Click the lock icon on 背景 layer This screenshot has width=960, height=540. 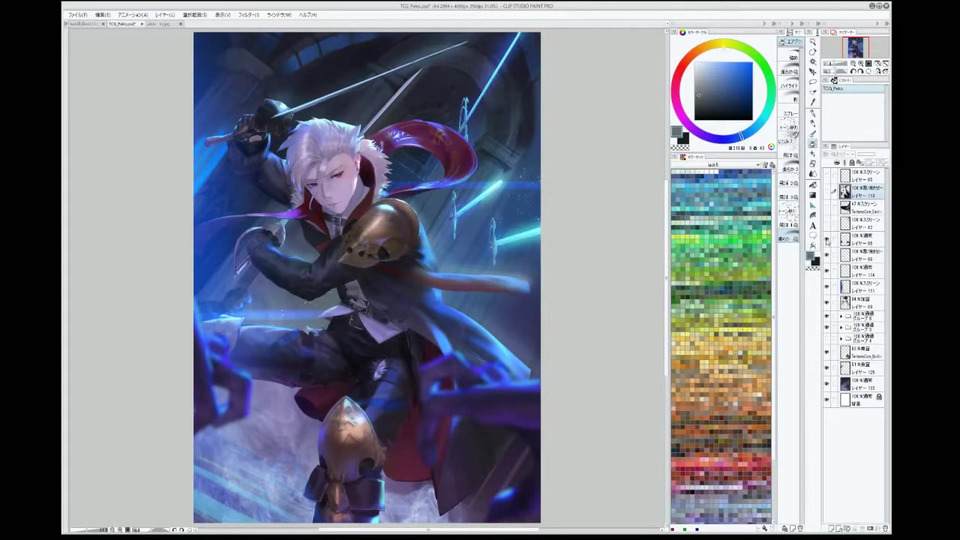click(x=879, y=397)
